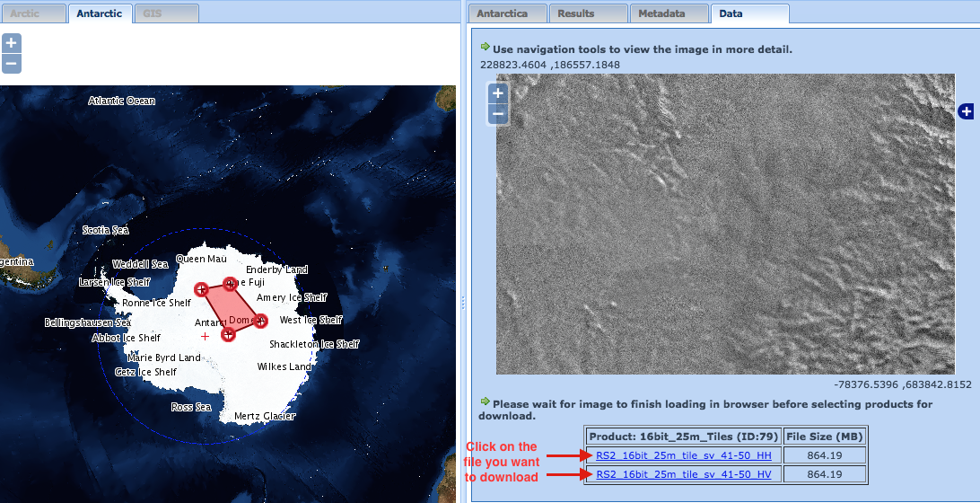Click the HH file size cell 864.19
The height and width of the screenshot is (503, 980).
tap(825, 455)
